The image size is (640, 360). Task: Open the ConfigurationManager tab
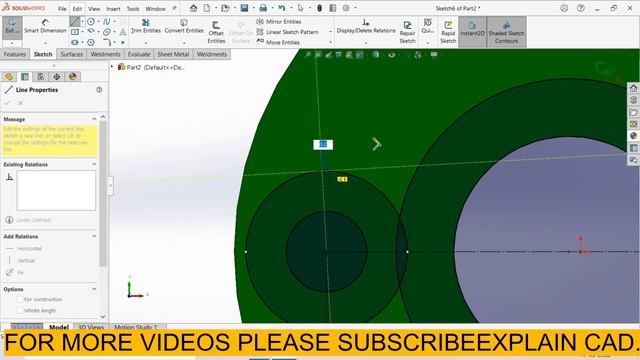point(41,76)
